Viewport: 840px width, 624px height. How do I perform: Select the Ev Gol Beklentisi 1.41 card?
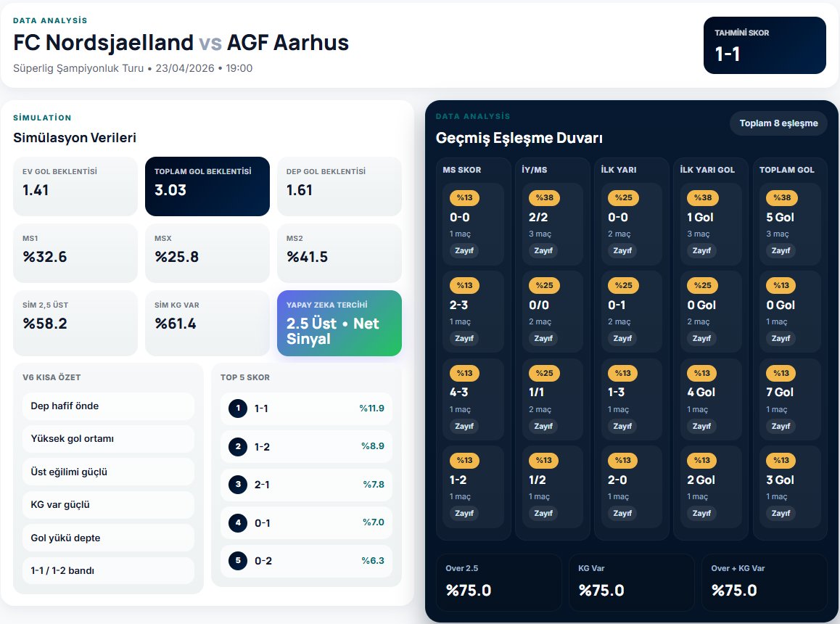[75, 186]
